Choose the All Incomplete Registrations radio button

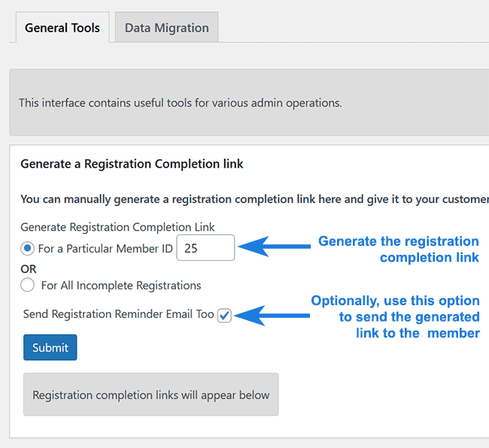pyautogui.click(x=28, y=285)
